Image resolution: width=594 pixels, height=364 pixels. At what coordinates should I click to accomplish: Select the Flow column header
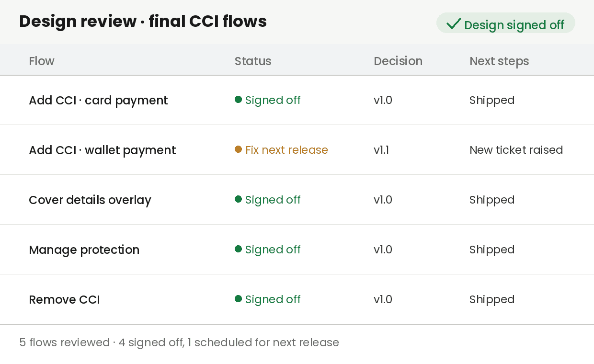coord(42,61)
